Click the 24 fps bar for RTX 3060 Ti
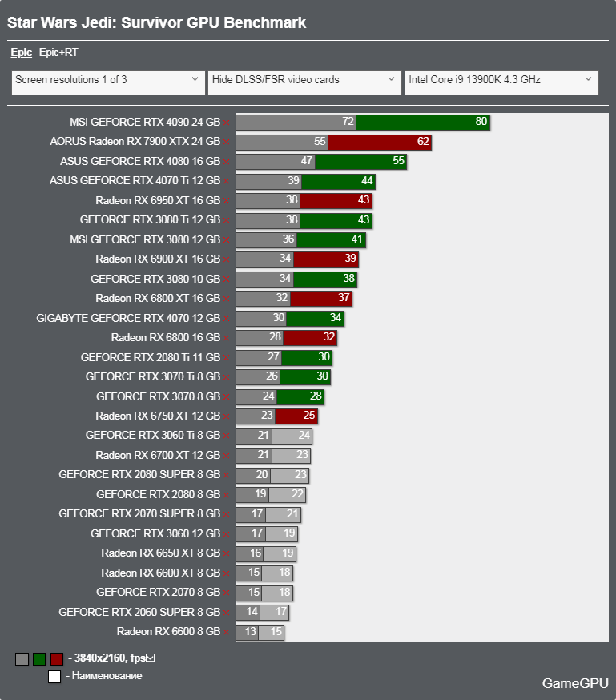The image size is (616, 700). 292,436
